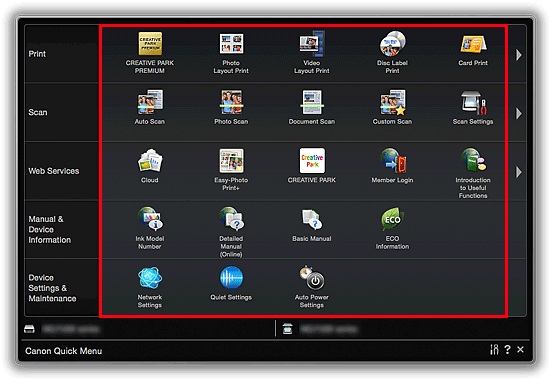Start Auto Scan
Viewport: 551px width, 380px height.
point(150,107)
